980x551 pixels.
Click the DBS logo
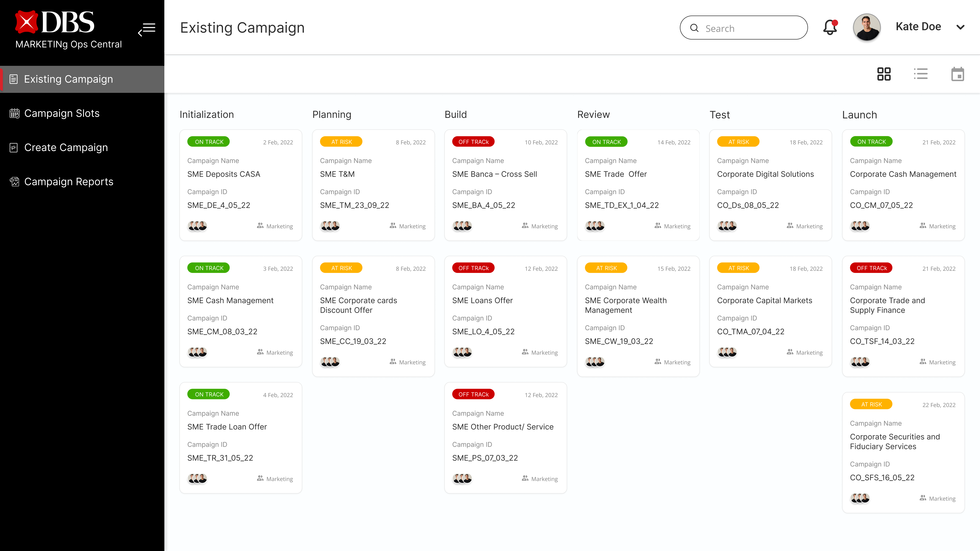[55, 22]
